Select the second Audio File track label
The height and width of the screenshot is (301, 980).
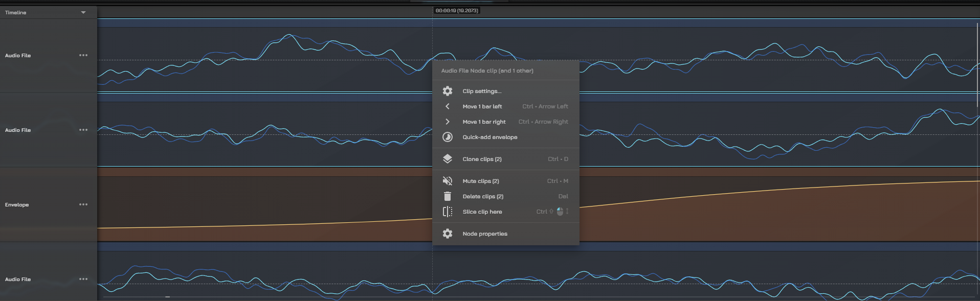point(18,130)
